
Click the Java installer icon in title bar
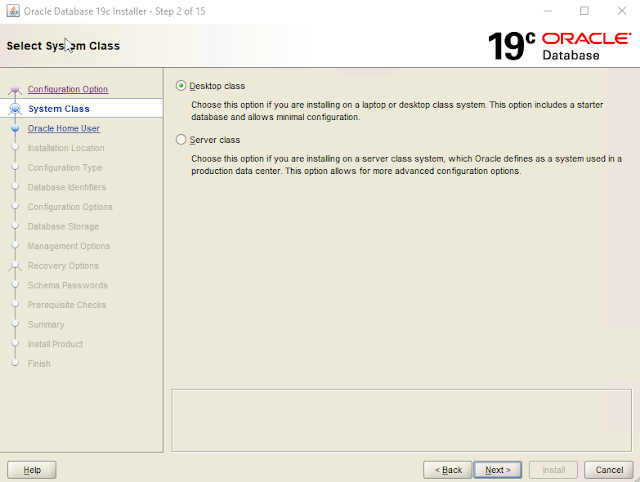13,11
